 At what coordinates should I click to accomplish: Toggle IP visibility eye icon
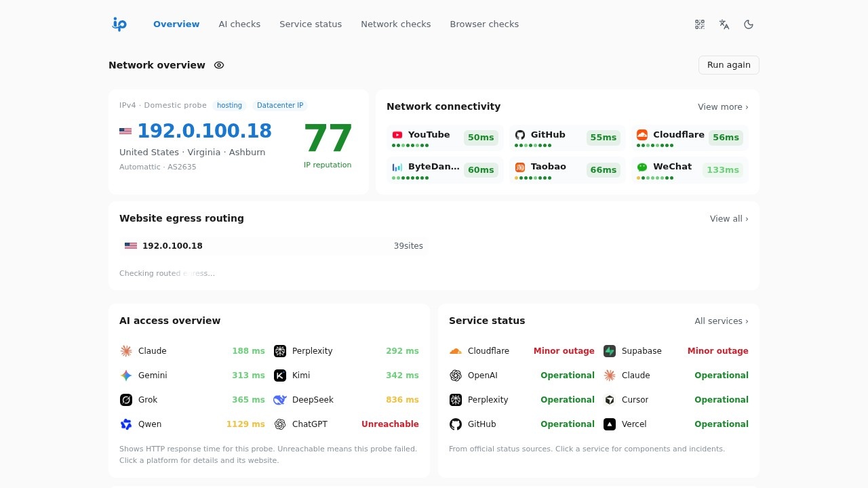[x=219, y=65]
